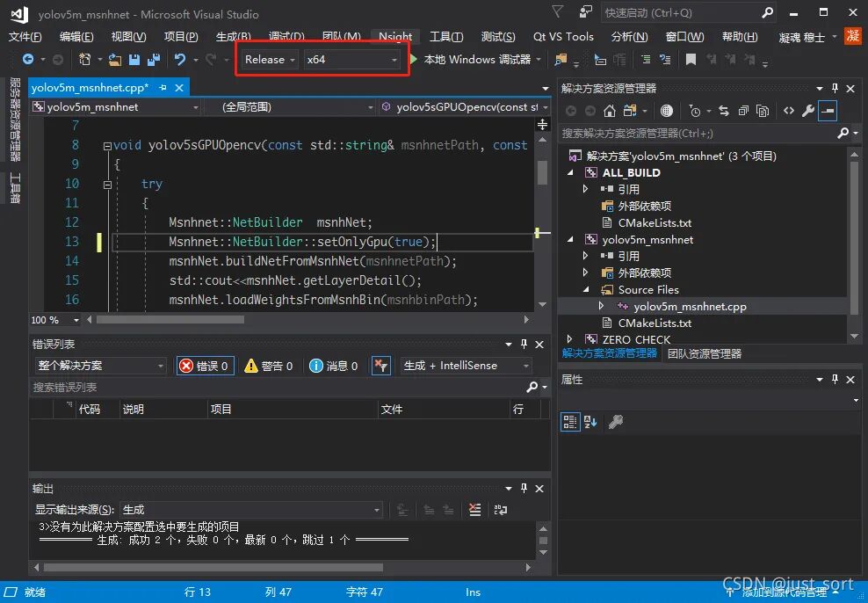Click the uncomment lines toolbar icon
Image resolution: width=868 pixels, height=603 pixels.
tap(665, 59)
